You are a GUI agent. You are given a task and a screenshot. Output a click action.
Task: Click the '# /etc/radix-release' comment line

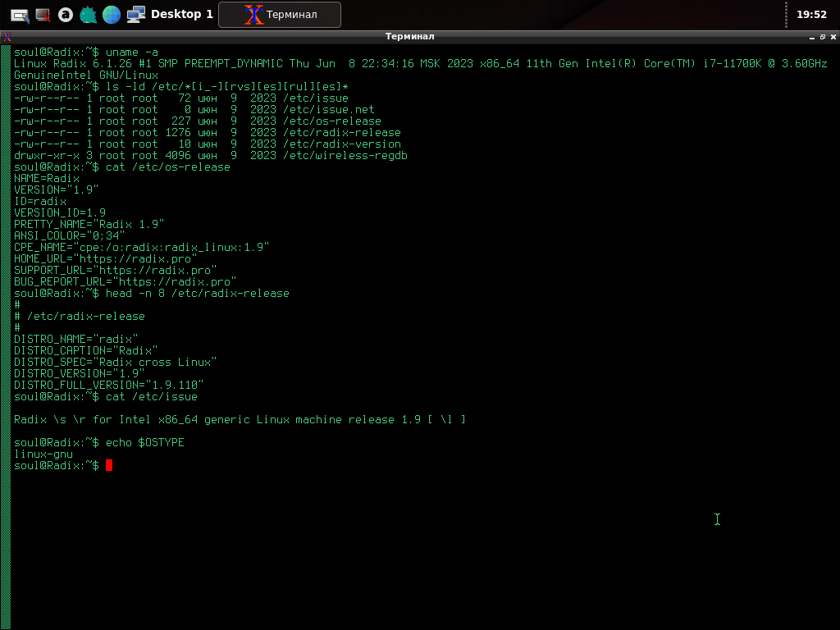tap(80, 316)
